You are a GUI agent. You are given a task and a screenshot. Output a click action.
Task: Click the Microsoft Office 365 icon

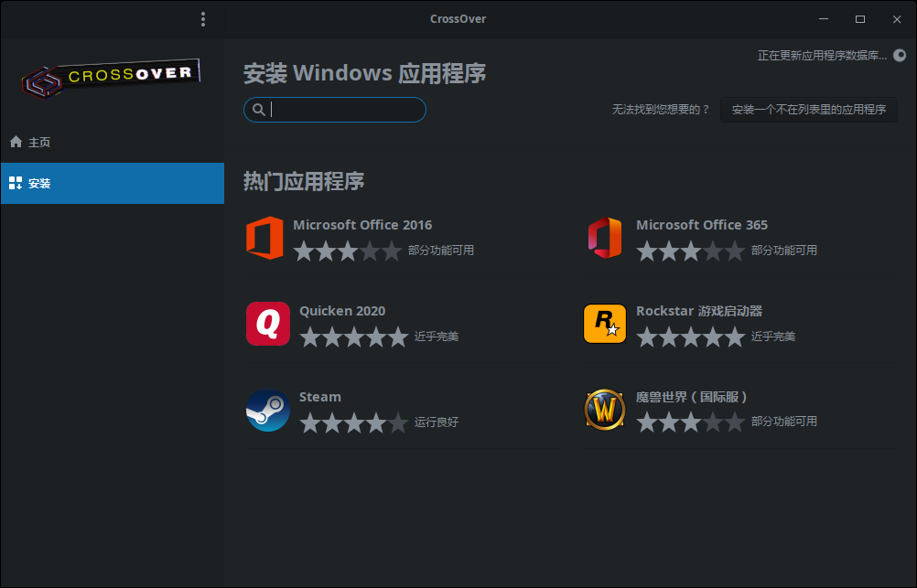click(x=605, y=238)
